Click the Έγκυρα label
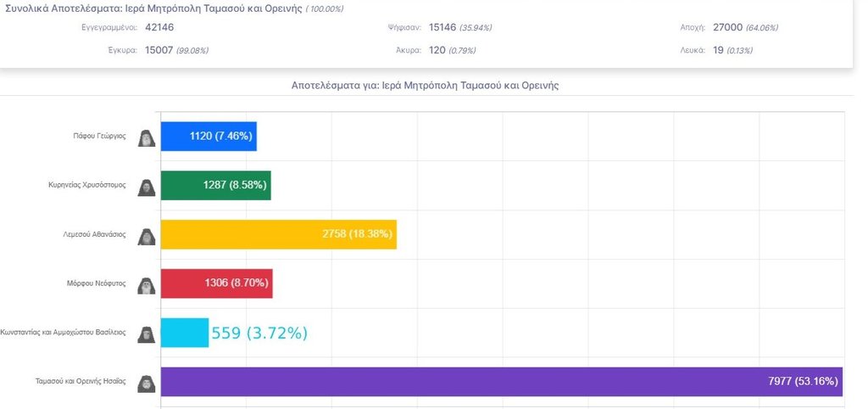 [x=122, y=50]
